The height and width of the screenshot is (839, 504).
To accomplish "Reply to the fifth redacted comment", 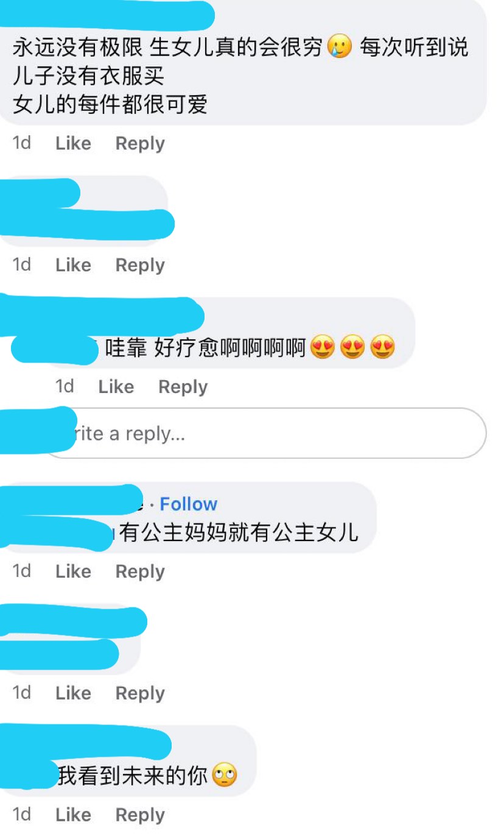I will [x=140, y=693].
